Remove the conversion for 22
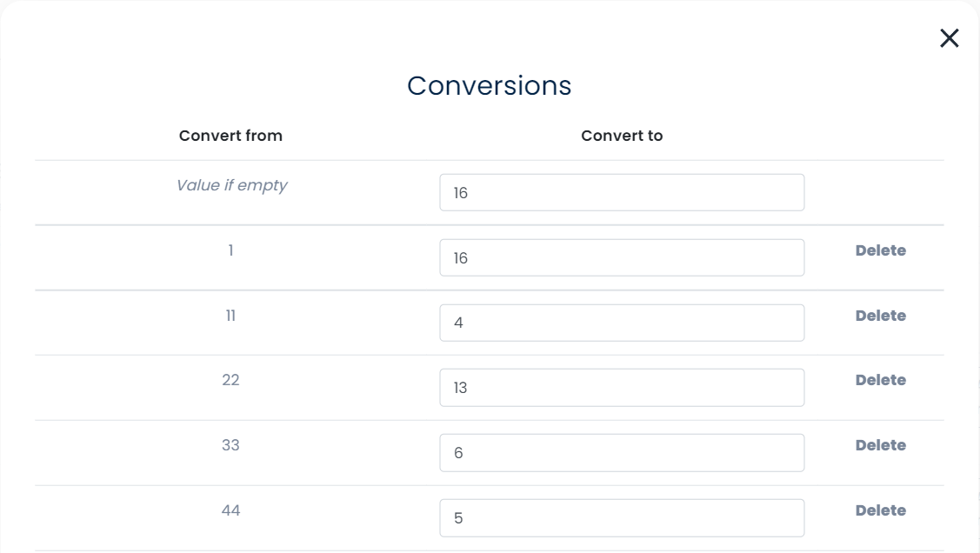Screen dimensions: 980x553 point(880,380)
